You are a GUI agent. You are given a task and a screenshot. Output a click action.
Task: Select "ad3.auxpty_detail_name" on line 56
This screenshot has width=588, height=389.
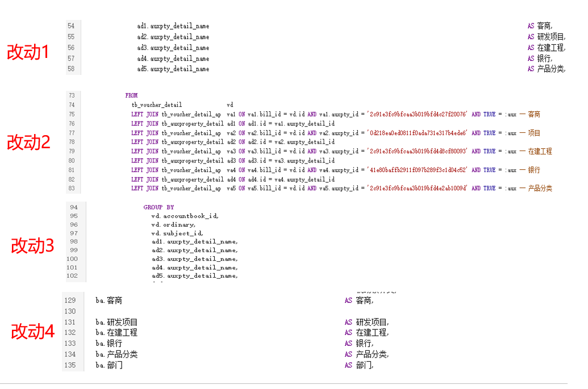pyautogui.click(x=173, y=48)
